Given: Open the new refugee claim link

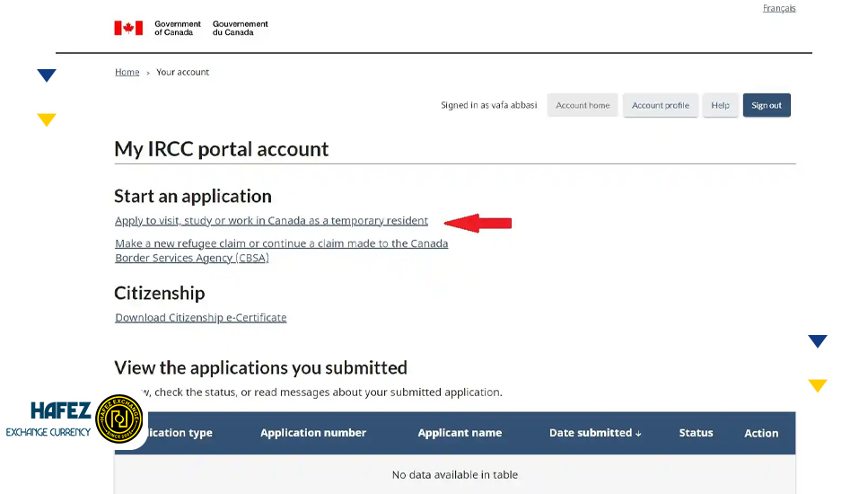Looking at the screenshot, I should point(281,251).
